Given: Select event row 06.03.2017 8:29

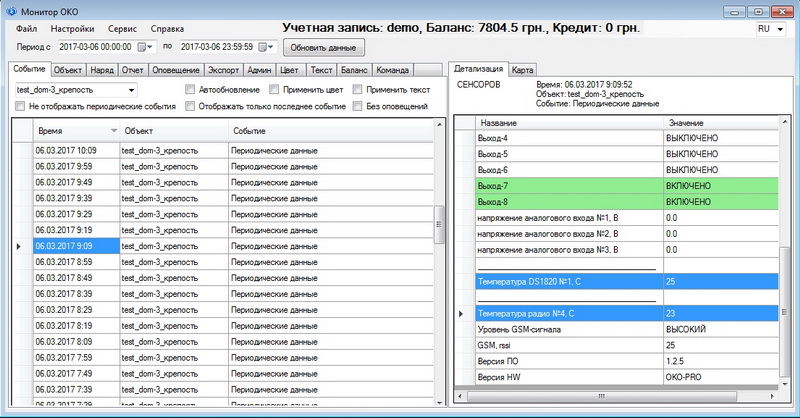Looking at the screenshot, I should coord(233,310).
